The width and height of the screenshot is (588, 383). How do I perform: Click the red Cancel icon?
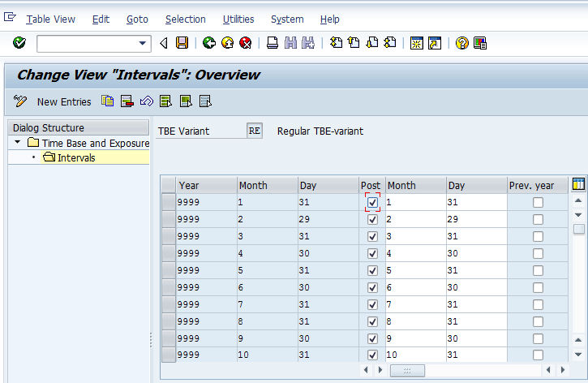pos(244,43)
